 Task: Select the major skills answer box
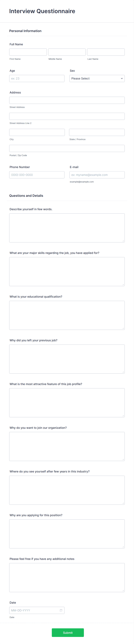click(x=67, y=272)
